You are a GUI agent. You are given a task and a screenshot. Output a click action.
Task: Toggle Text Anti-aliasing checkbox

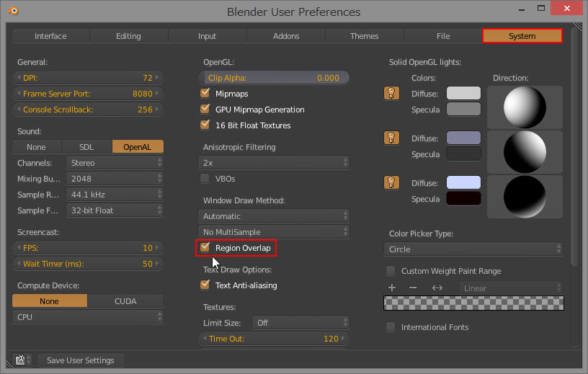coord(205,285)
